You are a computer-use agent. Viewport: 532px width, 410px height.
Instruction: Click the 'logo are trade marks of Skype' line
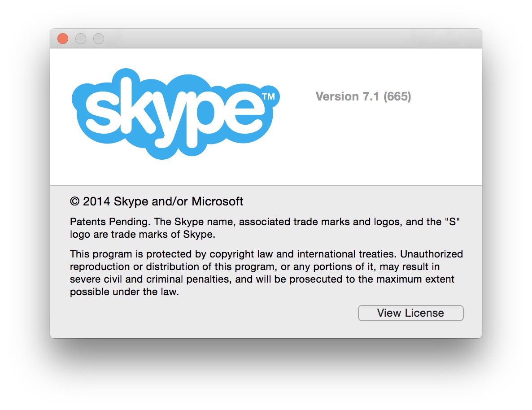pos(143,234)
